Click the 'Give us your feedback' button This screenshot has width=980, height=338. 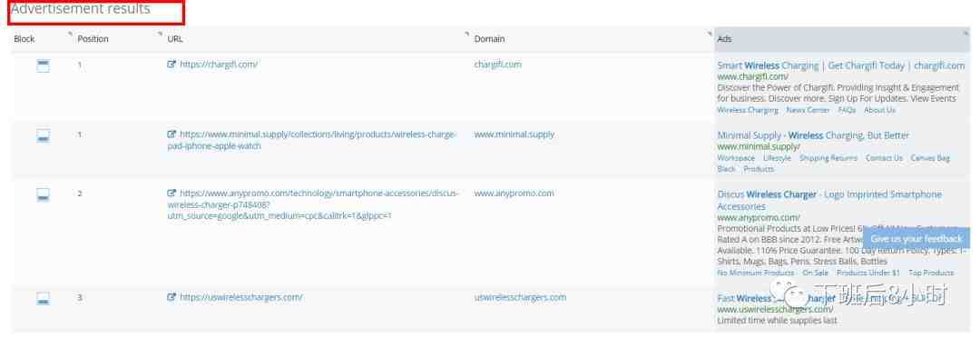click(x=916, y=238)
